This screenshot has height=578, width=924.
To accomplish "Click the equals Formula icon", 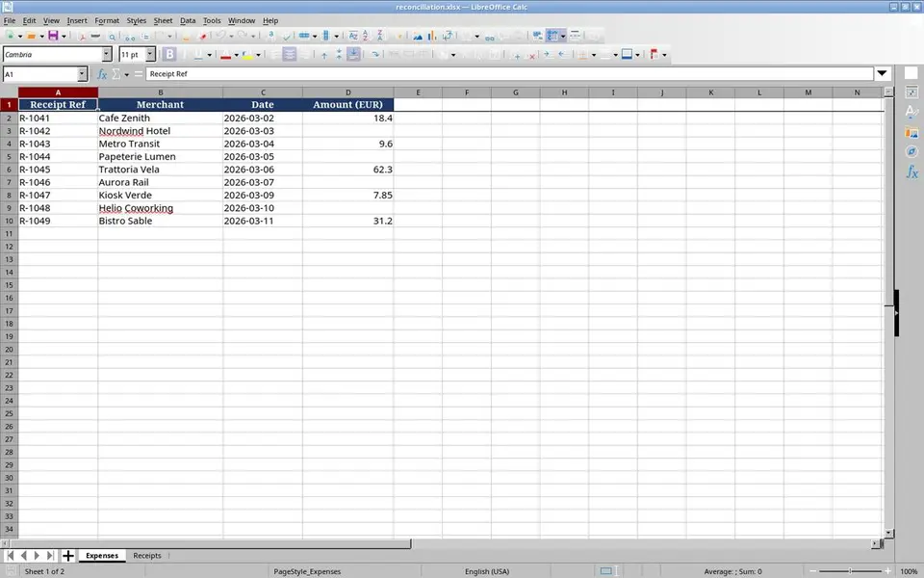I will (x=139, y=74).
